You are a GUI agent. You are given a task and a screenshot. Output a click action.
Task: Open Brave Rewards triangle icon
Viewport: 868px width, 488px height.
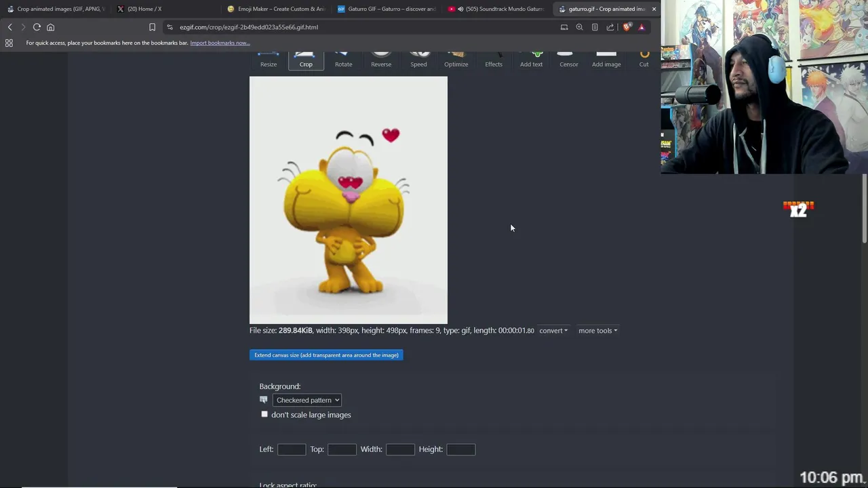pyautogui.click(x=642, y=27)
